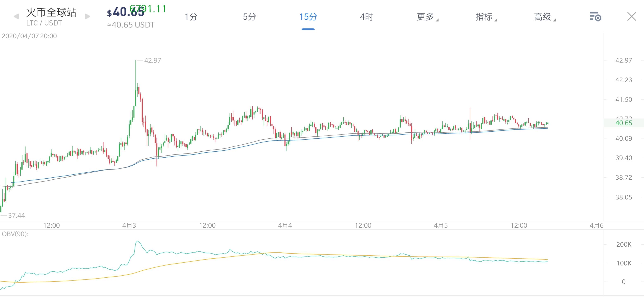Select the 15分 interval tab
Viewport: 644px width, 297px height.
(x=308, y=17)
